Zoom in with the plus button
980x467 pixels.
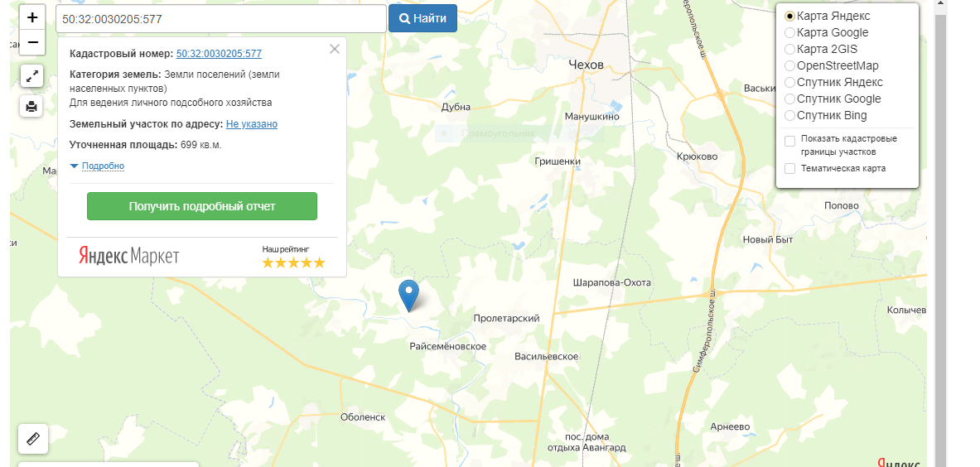[x=32, y=17]
